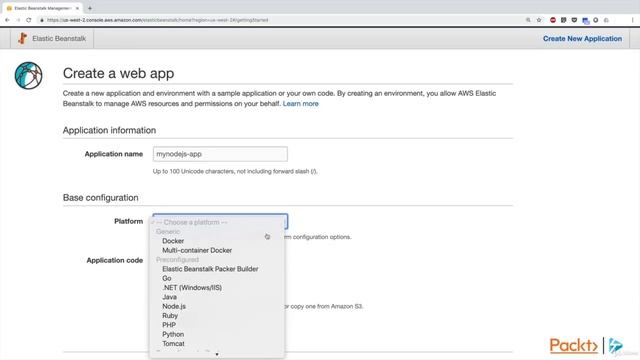
Task: Select Docker from platform list
Action: 173,241
